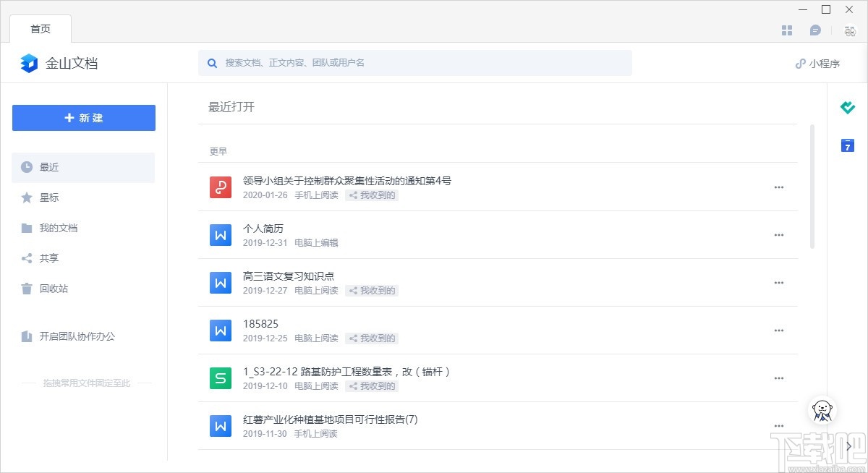
Task: Open the PDF icon of the notice document
Action: pos(220,187)
